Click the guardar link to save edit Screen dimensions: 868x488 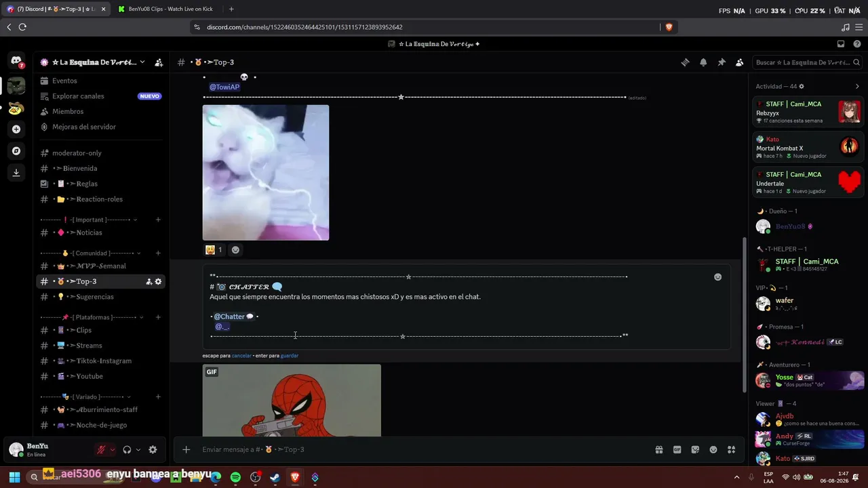point(290,356)
